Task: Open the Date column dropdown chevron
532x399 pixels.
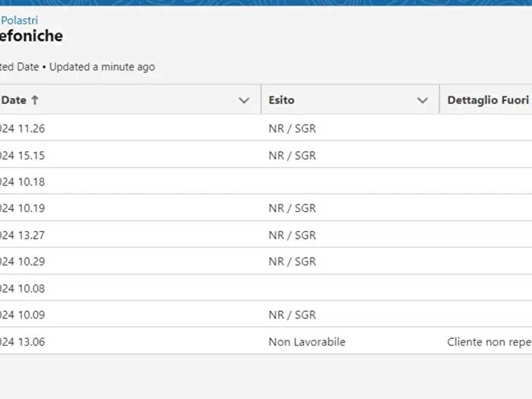Action: [244, 100]
